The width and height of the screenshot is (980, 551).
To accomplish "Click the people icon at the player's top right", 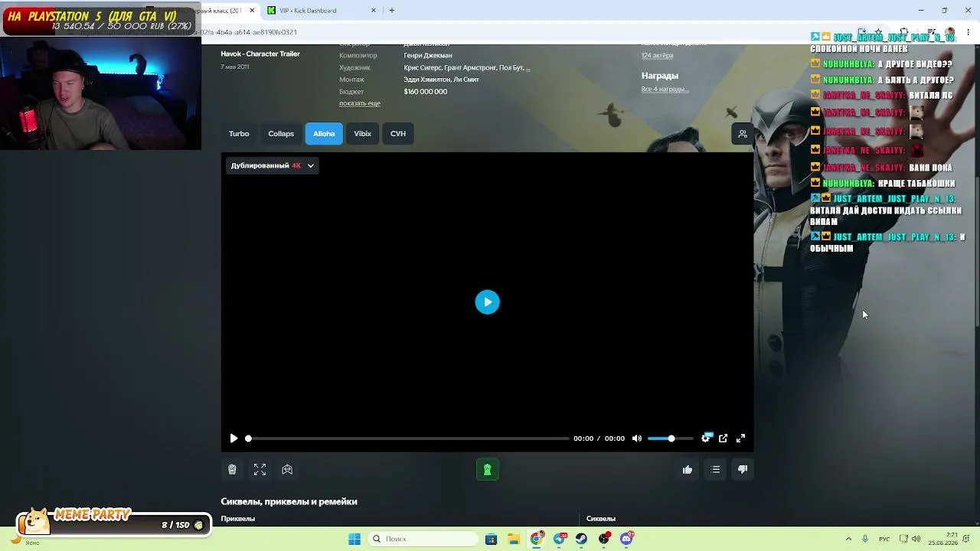I will (743, 134).
